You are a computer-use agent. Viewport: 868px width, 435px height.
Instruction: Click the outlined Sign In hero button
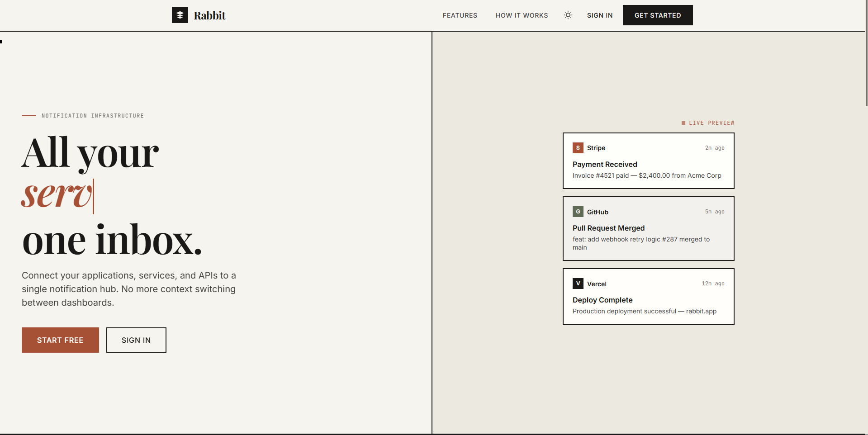click(136, 340)
